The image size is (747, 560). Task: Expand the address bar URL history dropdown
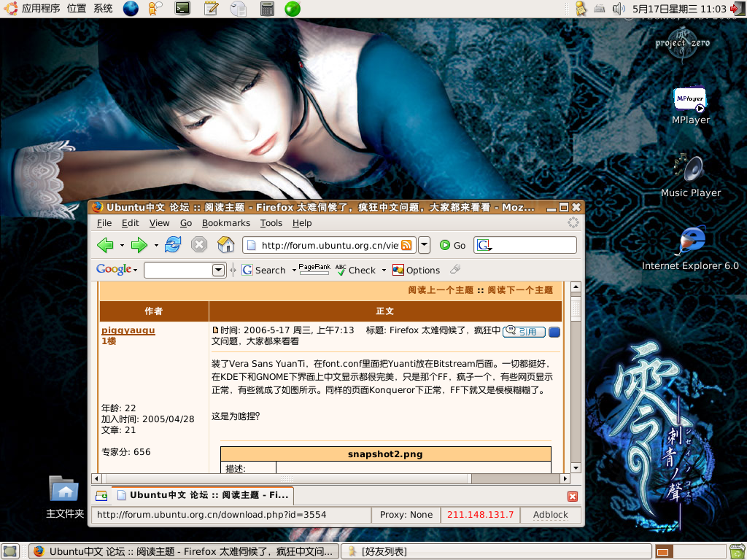[424, 245]
